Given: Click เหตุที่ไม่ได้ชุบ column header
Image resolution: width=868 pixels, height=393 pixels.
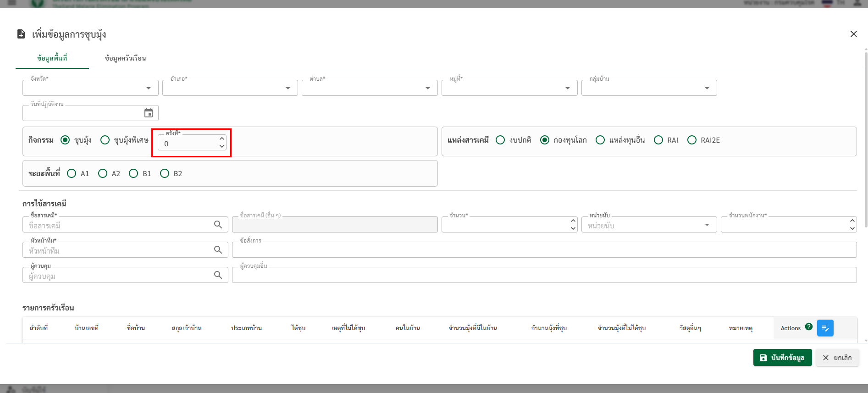Looking at the screenshot, I should click(348, 328).
